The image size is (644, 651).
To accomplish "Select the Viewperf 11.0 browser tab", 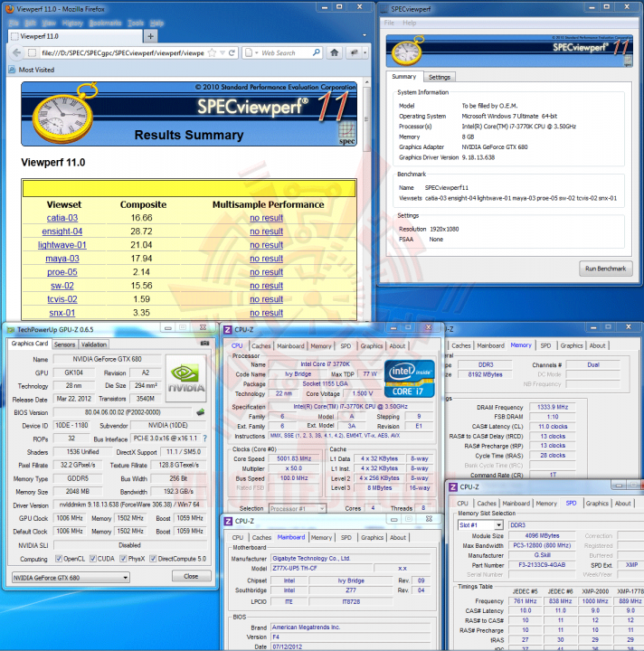I will (76, 36).
